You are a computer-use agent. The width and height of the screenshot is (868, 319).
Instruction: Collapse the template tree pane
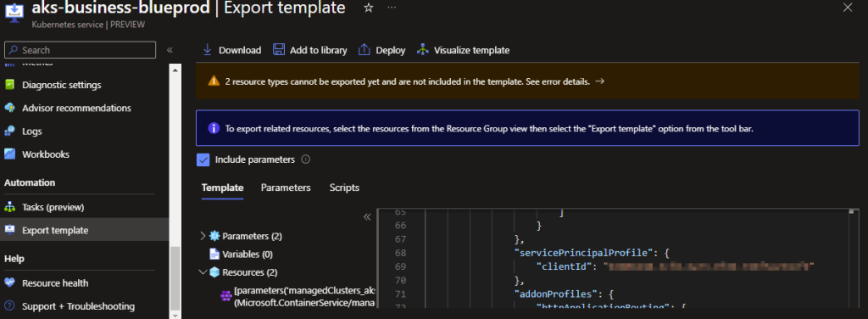tap(366, 216)
